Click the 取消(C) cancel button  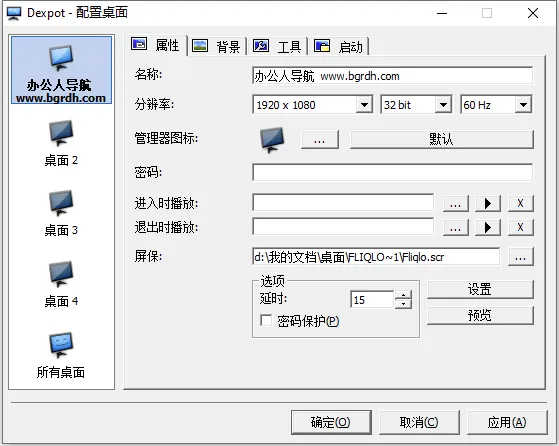pos(419,422)
